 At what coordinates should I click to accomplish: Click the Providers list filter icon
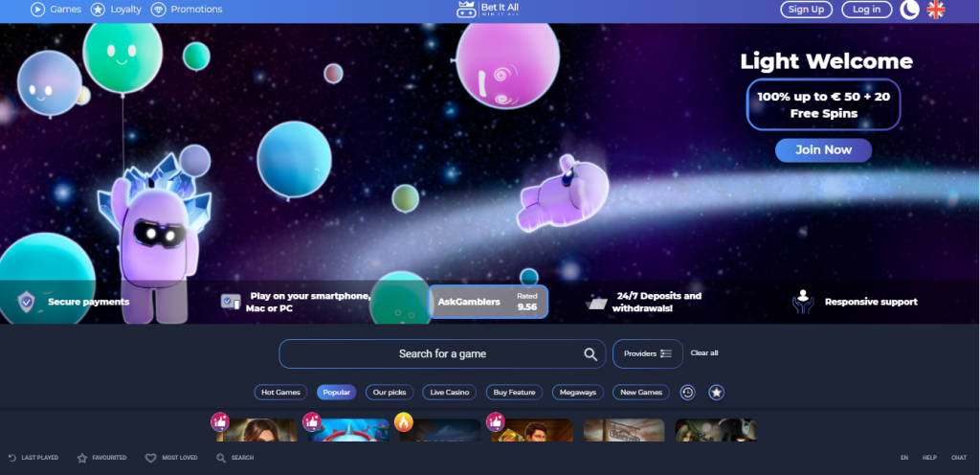[x=666, y=353]
